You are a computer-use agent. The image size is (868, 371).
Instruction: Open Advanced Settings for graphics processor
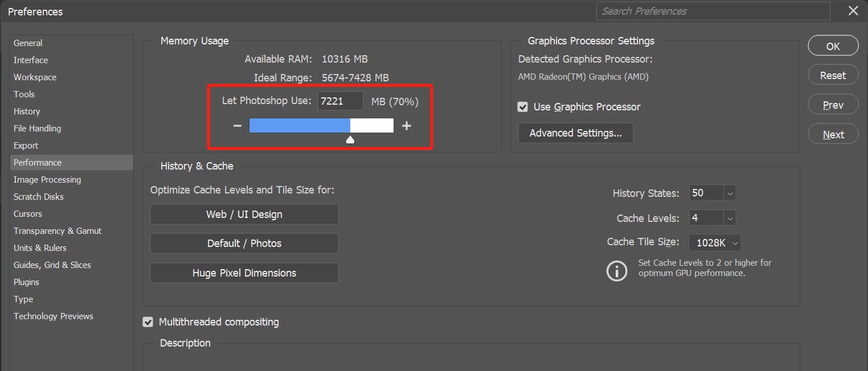pos(575,133)
